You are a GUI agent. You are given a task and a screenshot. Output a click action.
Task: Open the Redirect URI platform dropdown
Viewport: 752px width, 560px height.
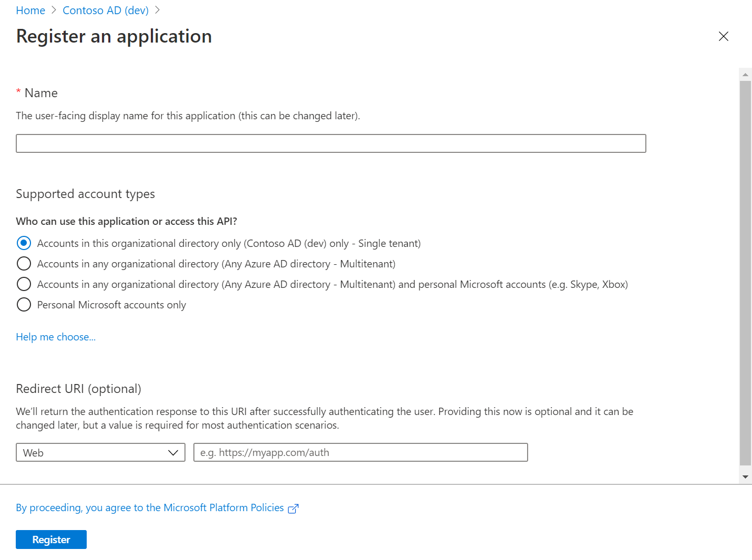tap(100, 452)
